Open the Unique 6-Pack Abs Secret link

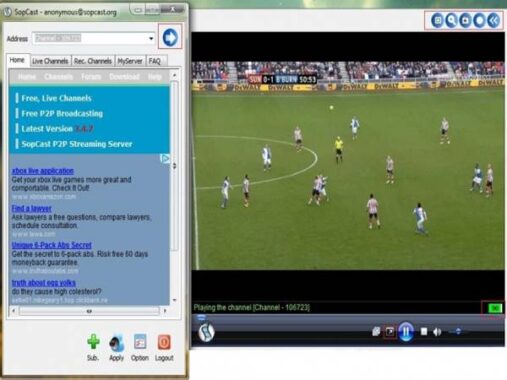tap(52, 245)
